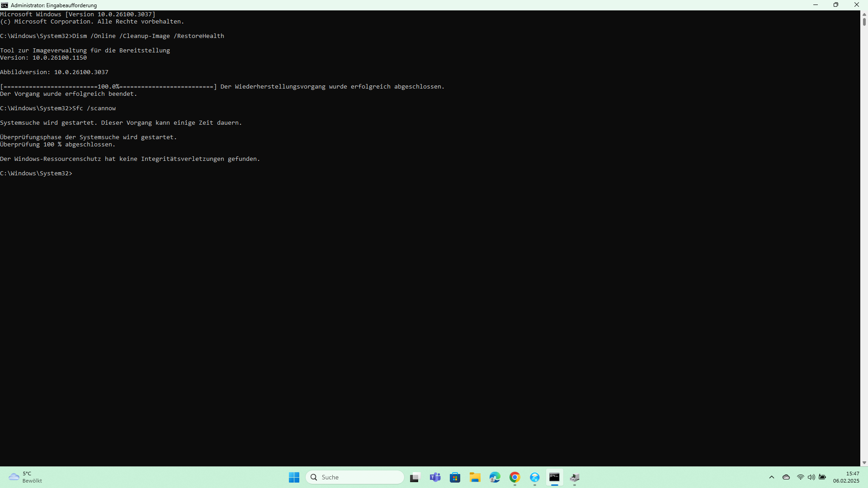Open the Microsoft Store taskbar icon
The height and width of the screenshot is (488, 868).
point(455,477)
